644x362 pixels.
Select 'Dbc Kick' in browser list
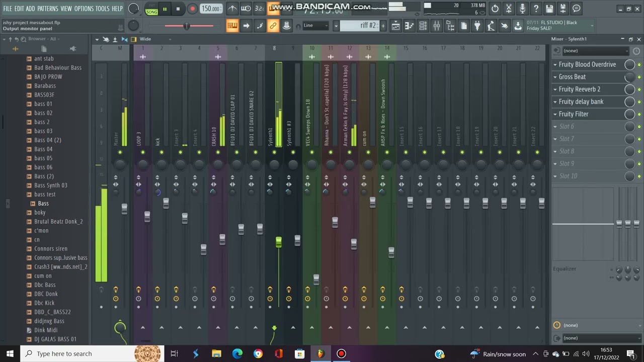click(44, 303)
